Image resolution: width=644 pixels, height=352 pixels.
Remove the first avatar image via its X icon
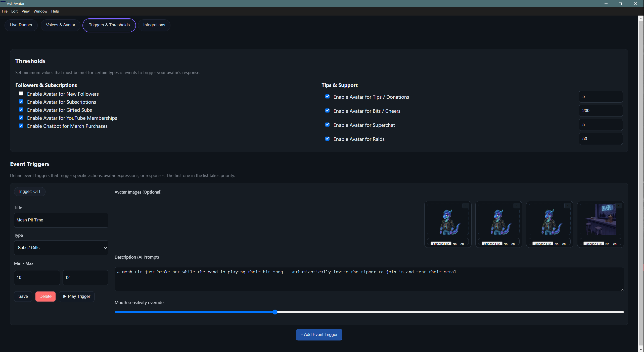466,205
